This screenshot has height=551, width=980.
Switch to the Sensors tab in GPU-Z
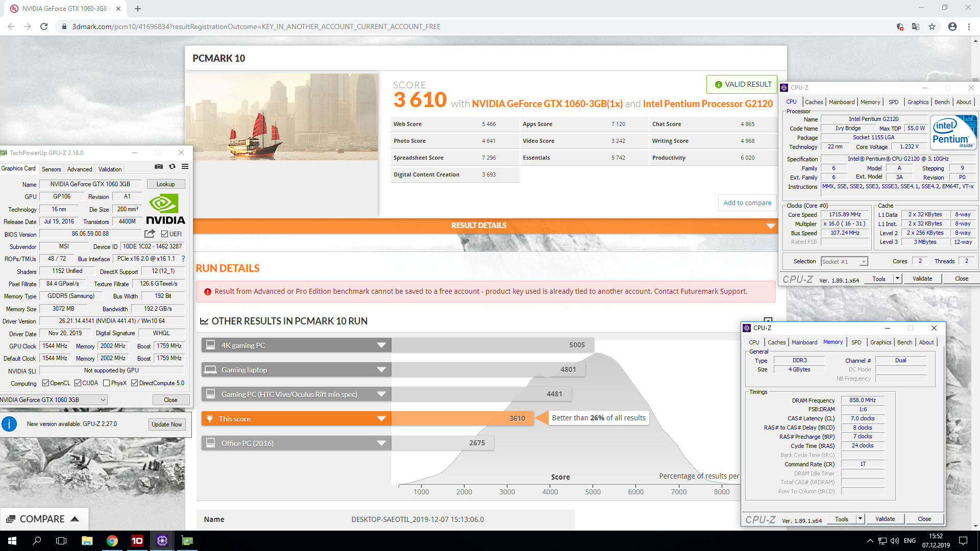click(51, 169)
